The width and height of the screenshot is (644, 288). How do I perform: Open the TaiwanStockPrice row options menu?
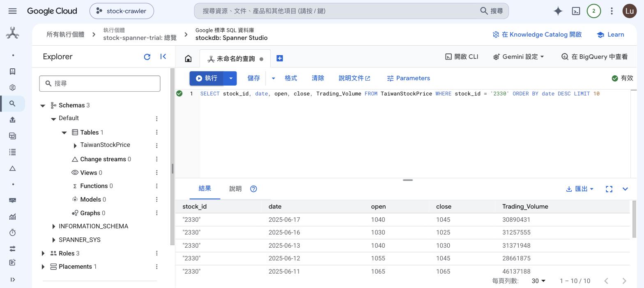pos(156,145)
